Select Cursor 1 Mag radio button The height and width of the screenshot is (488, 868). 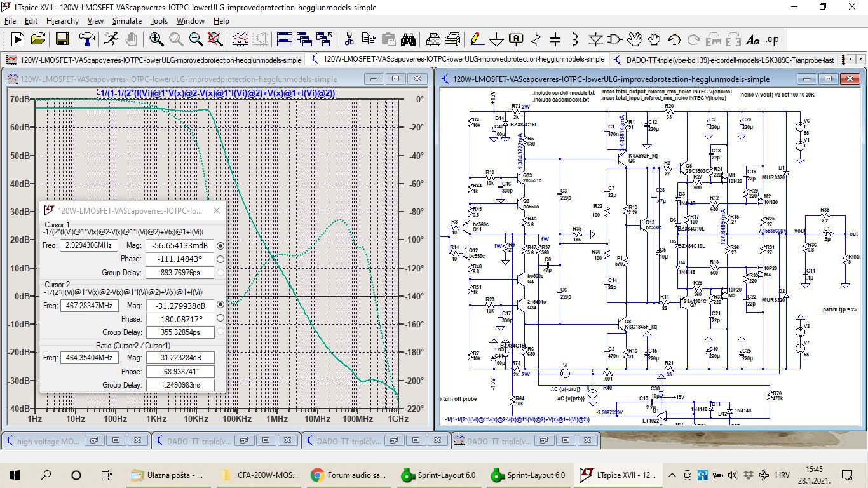(x=220, y=246)
